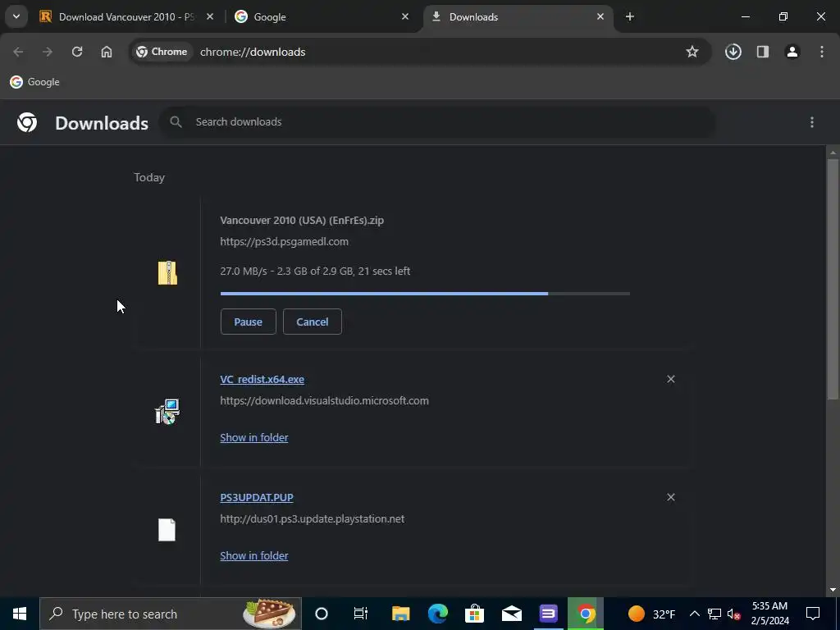The height and width of the screenshot is (630, 840).
Task: Open the taskbar clock showing 5:35 AM
Action: (x=769, y=614)
